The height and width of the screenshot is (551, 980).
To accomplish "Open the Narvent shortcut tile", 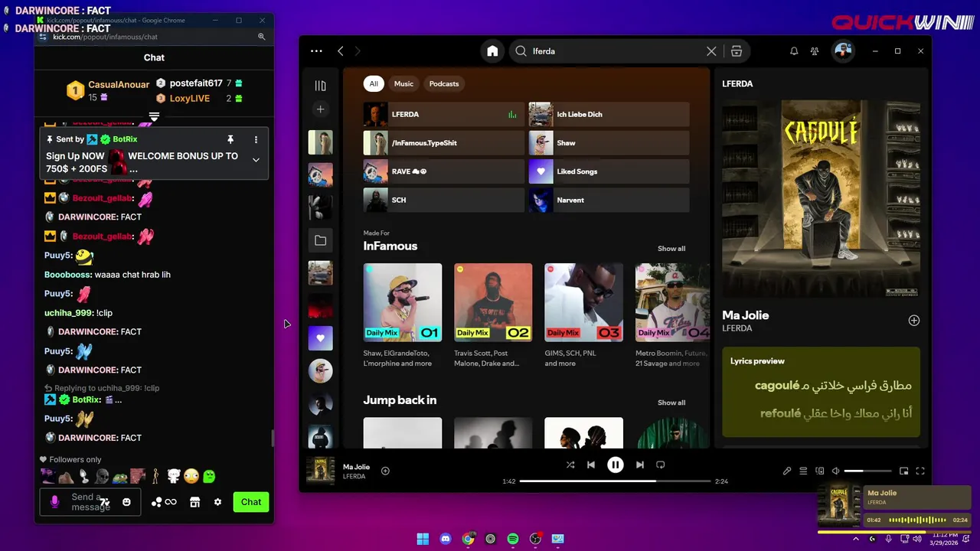I will (609, 200).
